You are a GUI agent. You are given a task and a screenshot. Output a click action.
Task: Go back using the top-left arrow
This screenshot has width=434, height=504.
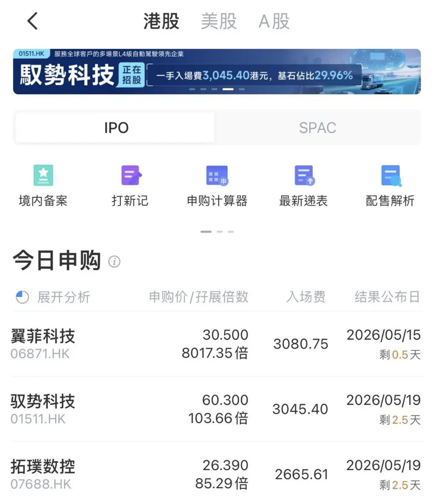pos(33,21)
